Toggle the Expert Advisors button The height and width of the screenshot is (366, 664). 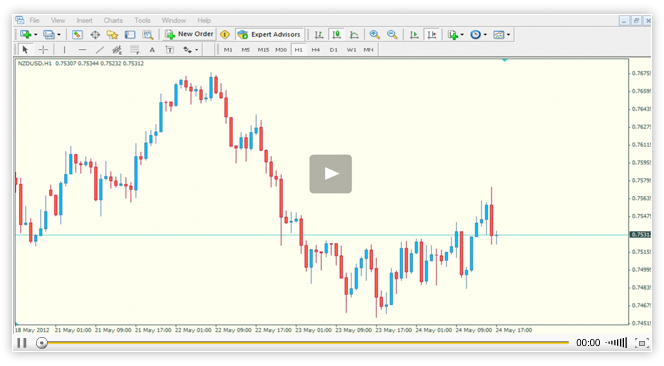click(x=269, y=34)
